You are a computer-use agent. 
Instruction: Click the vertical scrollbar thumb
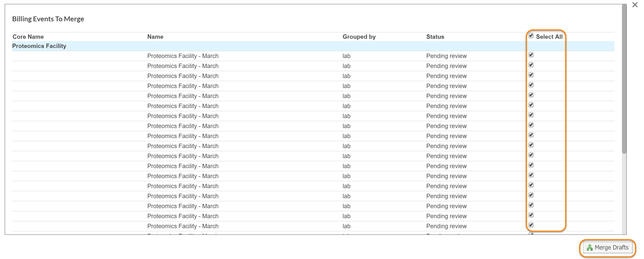[624, 77]
